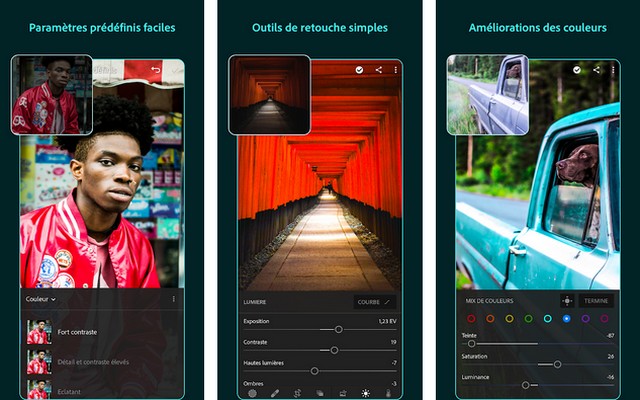Open the presets stacked-cards icon
The height and width of the screenshot is (400, 640).
tap(320, 393)
